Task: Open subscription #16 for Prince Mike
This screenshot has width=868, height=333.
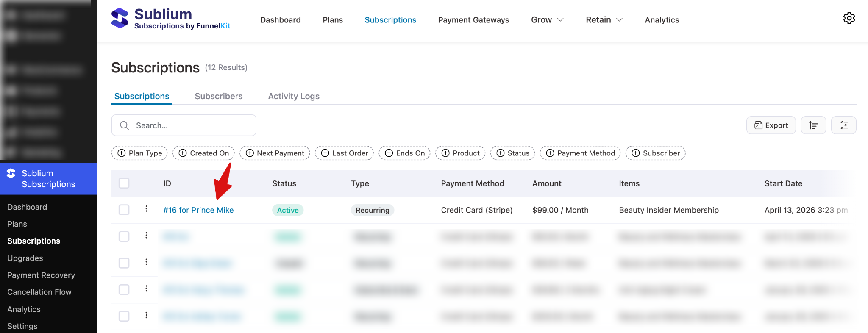Action: tap(198, 210)
